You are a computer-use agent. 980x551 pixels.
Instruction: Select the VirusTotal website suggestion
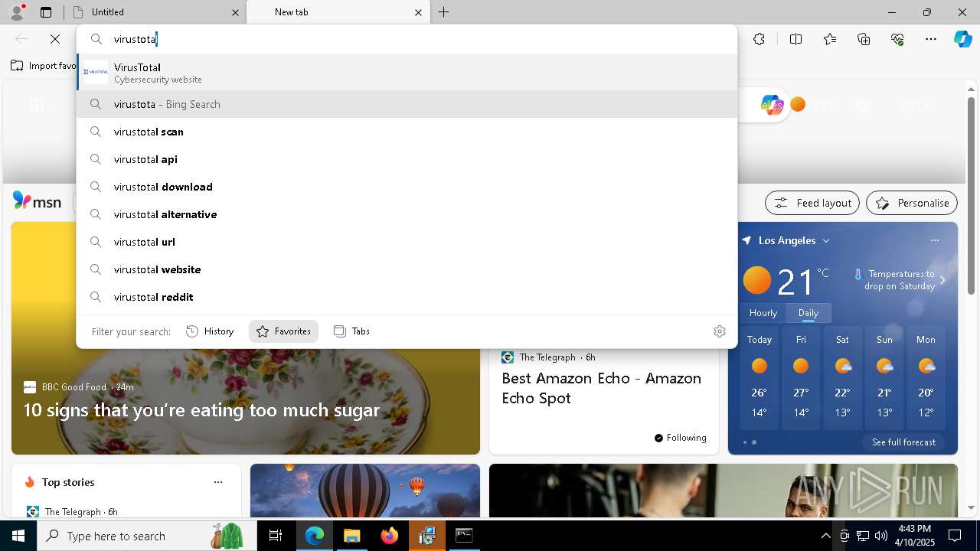click(407, 73)
